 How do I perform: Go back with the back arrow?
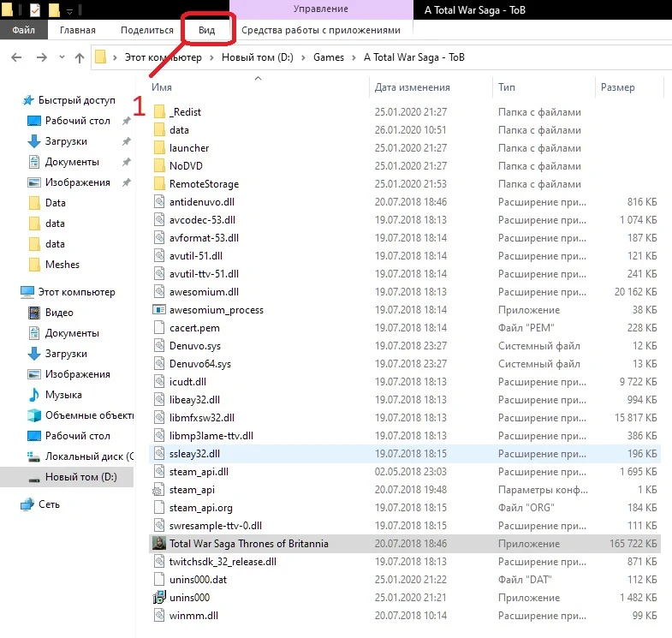point(16,57)
